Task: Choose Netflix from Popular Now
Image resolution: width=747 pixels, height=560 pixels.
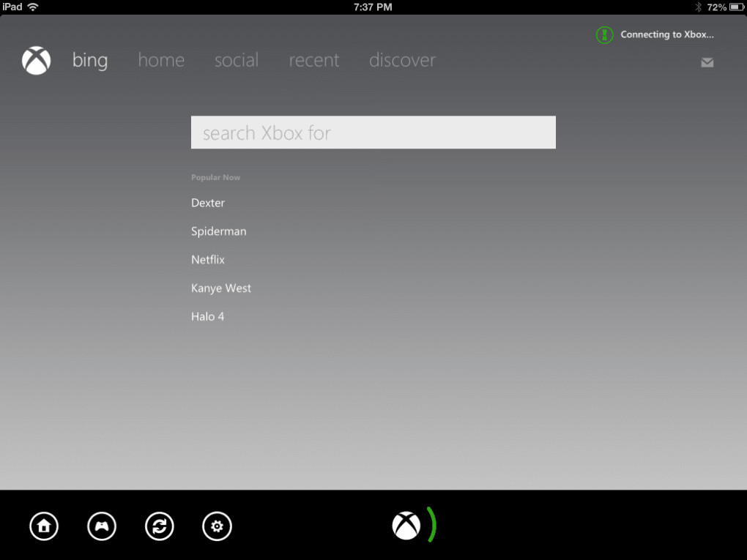Action: (x=208, y=260)
